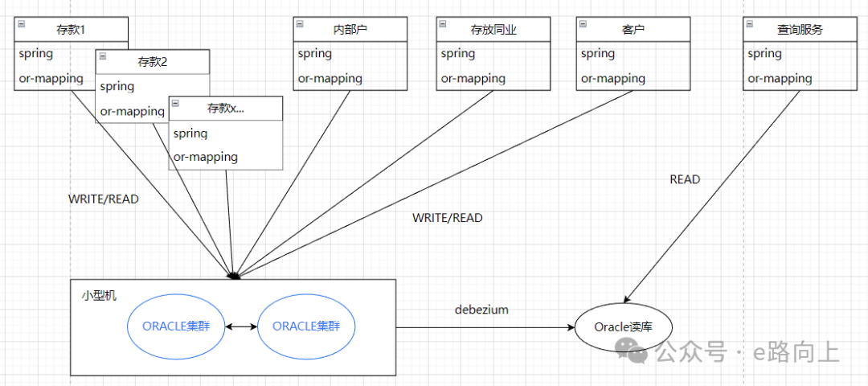Click the collapse icon on 存放同业 box
The width and height of the screenshot is (868, 386).
(x=442, y=24)
